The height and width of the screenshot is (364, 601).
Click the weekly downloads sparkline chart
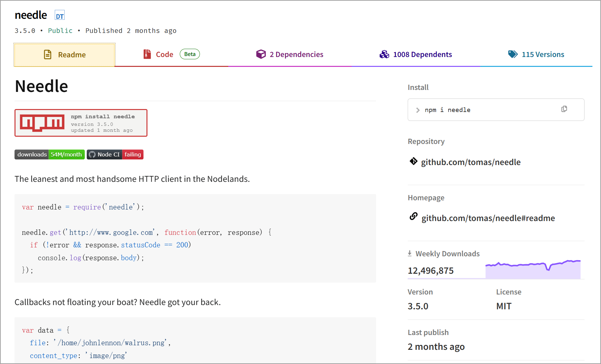[533, 269]
